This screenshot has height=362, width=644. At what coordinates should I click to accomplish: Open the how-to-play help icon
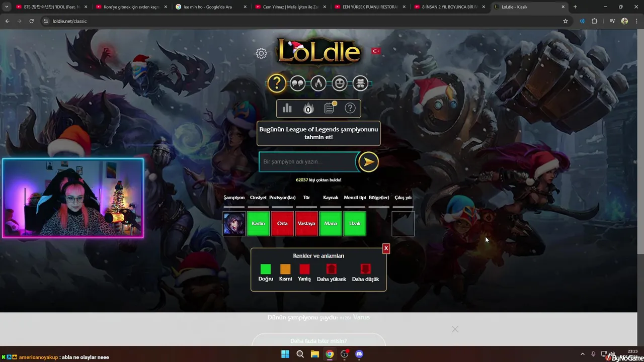click(x=350, y=108)
